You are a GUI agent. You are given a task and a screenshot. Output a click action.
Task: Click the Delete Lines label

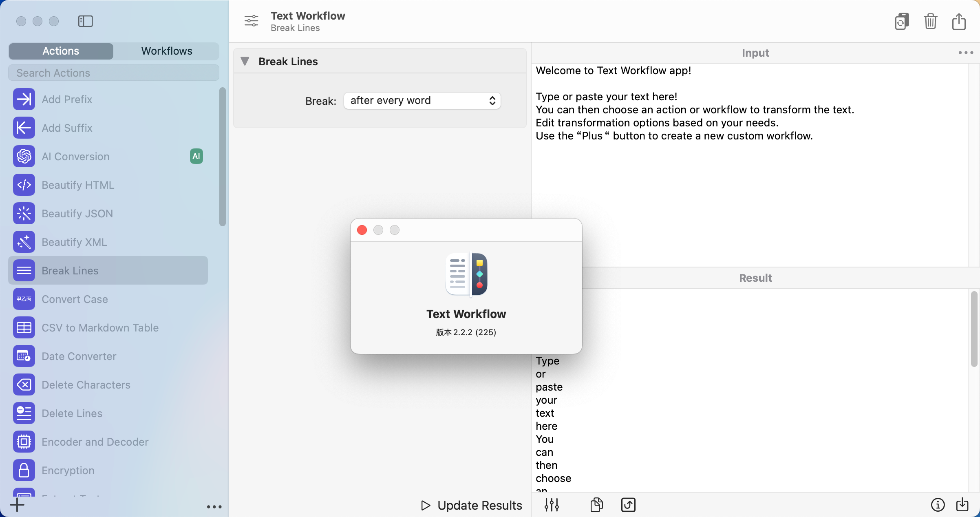coord(72,413)
